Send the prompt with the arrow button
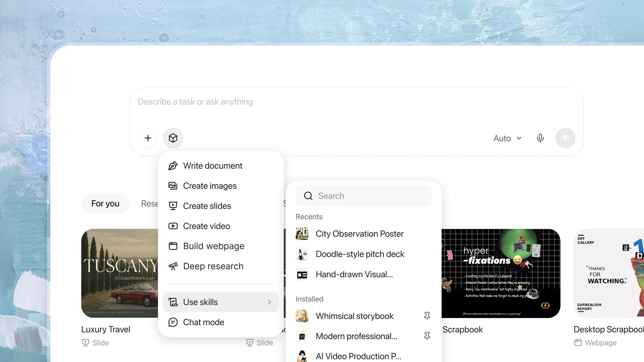This screenshot has width=644, height=362. tap(565, 138)
